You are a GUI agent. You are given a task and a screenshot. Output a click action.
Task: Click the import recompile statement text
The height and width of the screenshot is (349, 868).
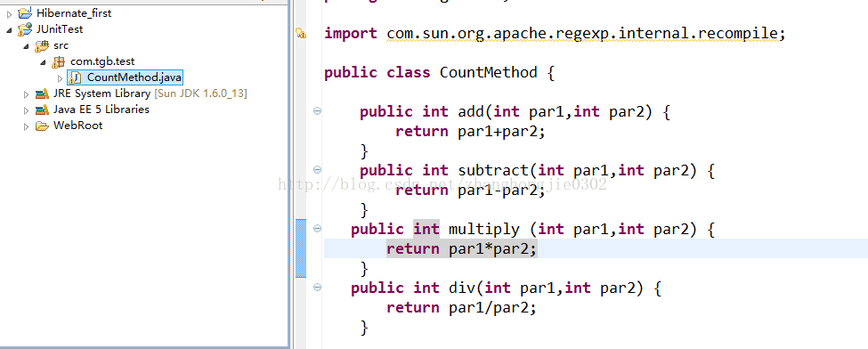[x=555, y=33]
